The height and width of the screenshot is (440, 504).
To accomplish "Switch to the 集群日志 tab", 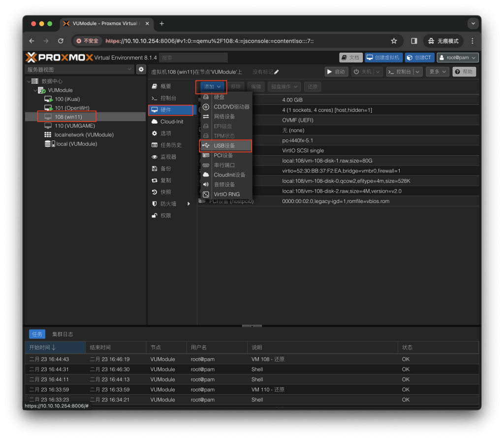I will tap(63, 334).
